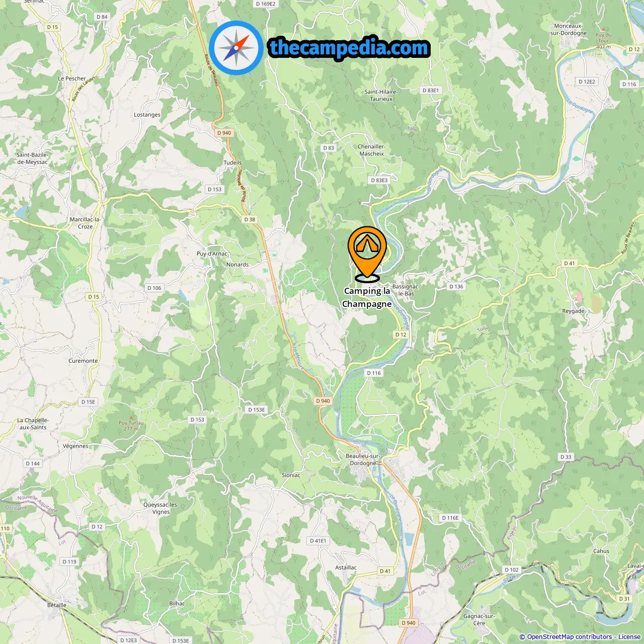Click the Bassignac-le-Bas village label
This screenshot has width=644, height=644.
(406, 290)
